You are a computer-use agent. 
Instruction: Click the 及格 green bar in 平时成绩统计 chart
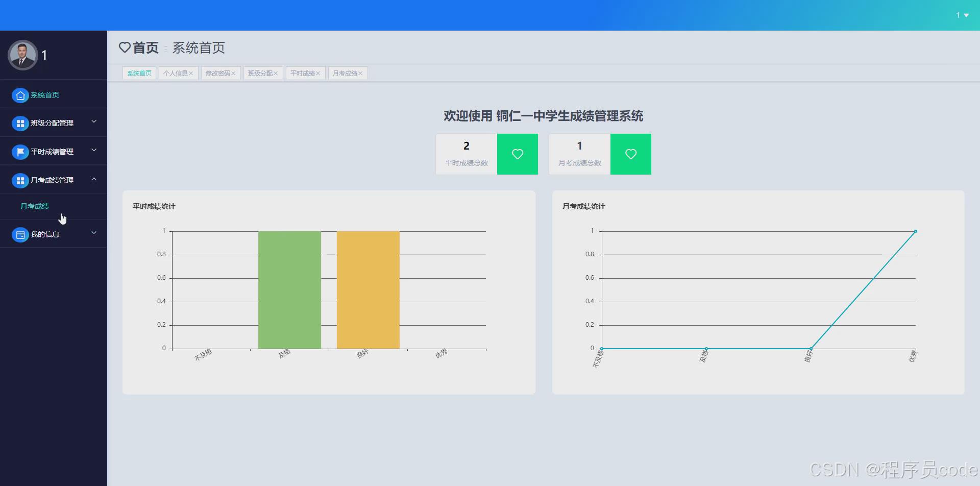(289, 288)
